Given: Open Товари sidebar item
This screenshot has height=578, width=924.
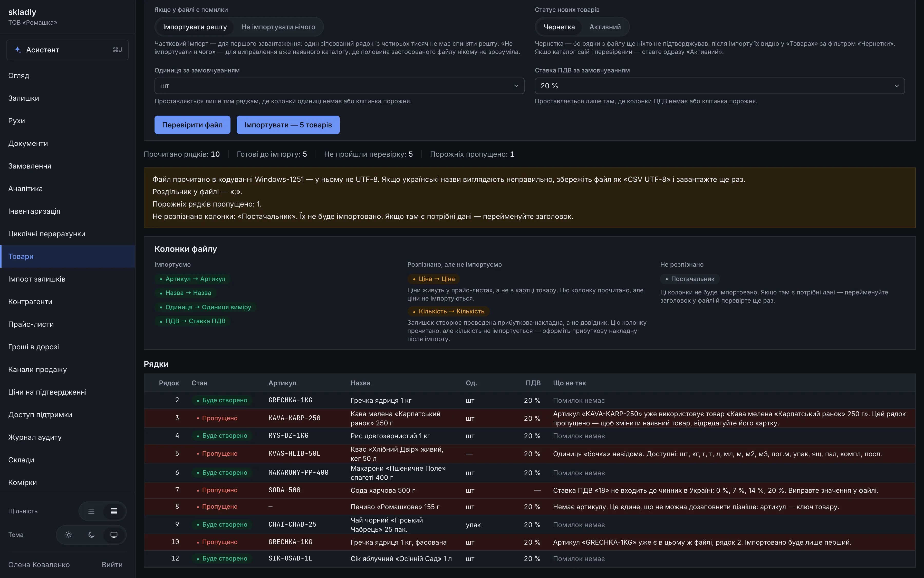Looking at the screenshot, I should (x=68, y=257).
